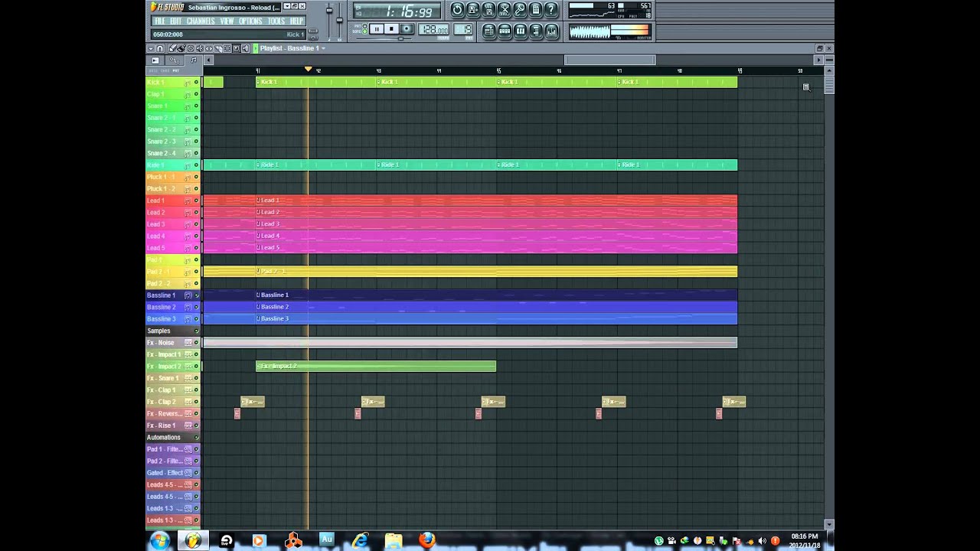Viewport: 980px width, 551px height.
Task: Open the CHANNELS menu
Action: pos(201,21)
